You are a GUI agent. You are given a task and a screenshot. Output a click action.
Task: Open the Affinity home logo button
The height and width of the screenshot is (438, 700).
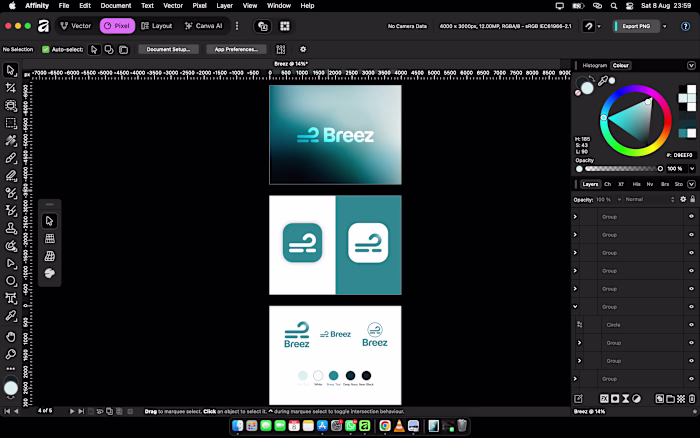(43, 26)
